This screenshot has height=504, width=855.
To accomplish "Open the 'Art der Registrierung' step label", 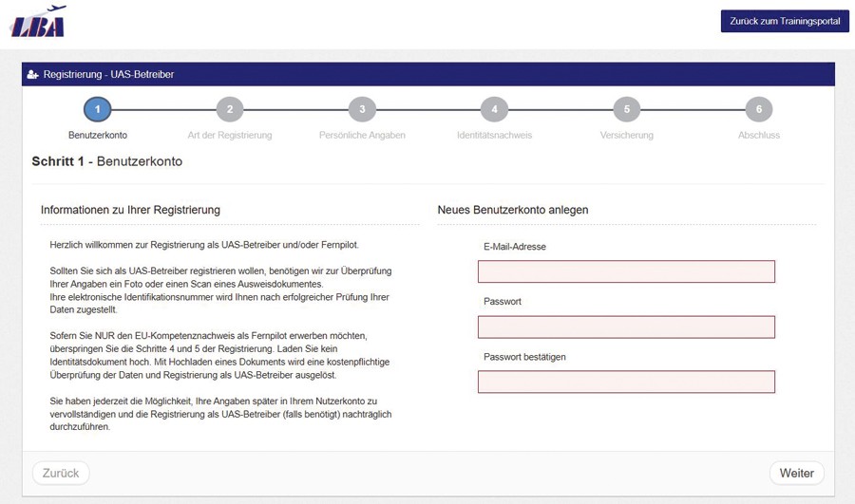I will (x=229, y=136).
